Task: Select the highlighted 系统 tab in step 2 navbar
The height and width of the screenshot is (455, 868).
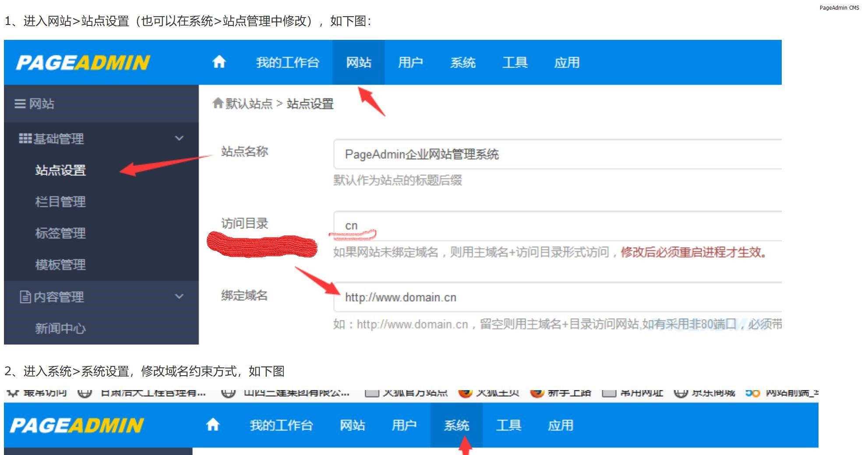Action: coord(457,425)
